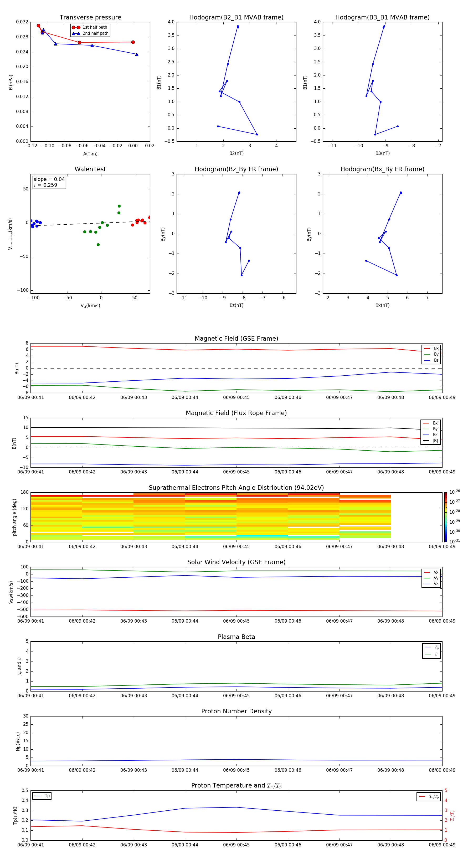473x868 pixels.
Task: Click the 'Np(#/cc)' axis label
Action: point(18,741)
